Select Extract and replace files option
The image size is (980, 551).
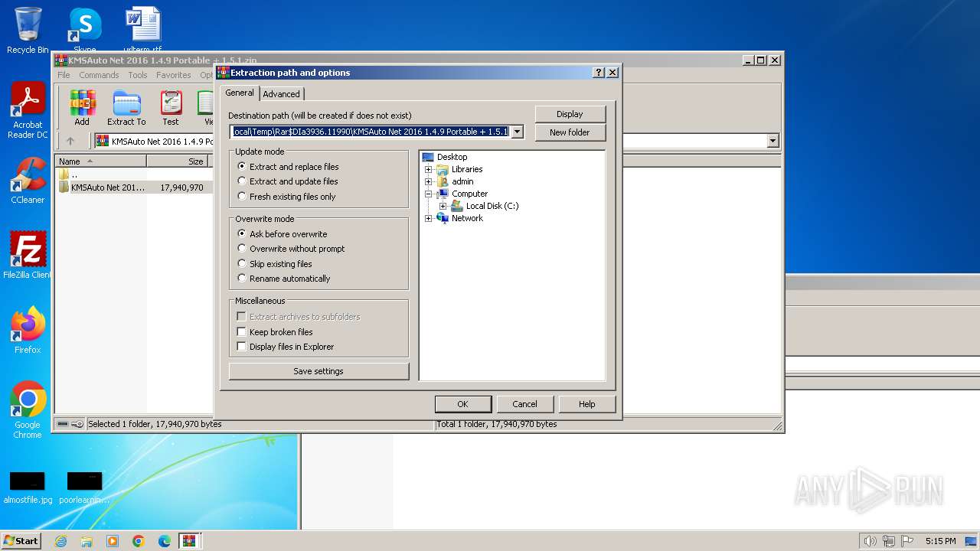coord(288,167)
